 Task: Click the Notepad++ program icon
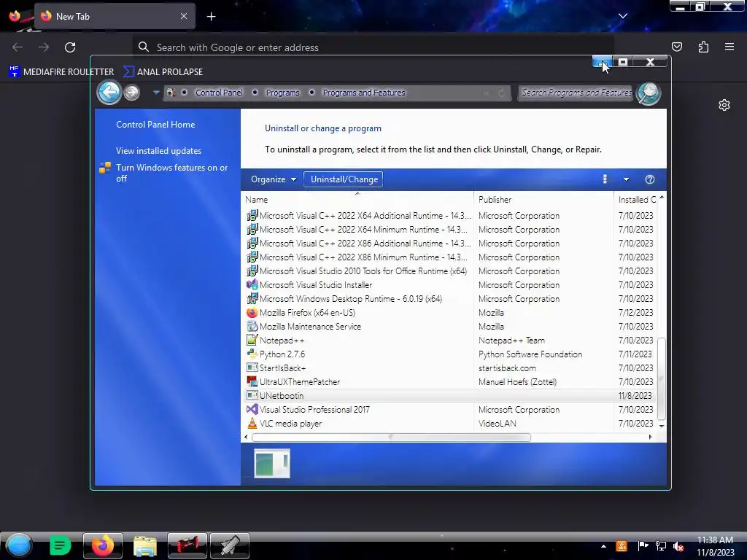[x=252, y=340]
